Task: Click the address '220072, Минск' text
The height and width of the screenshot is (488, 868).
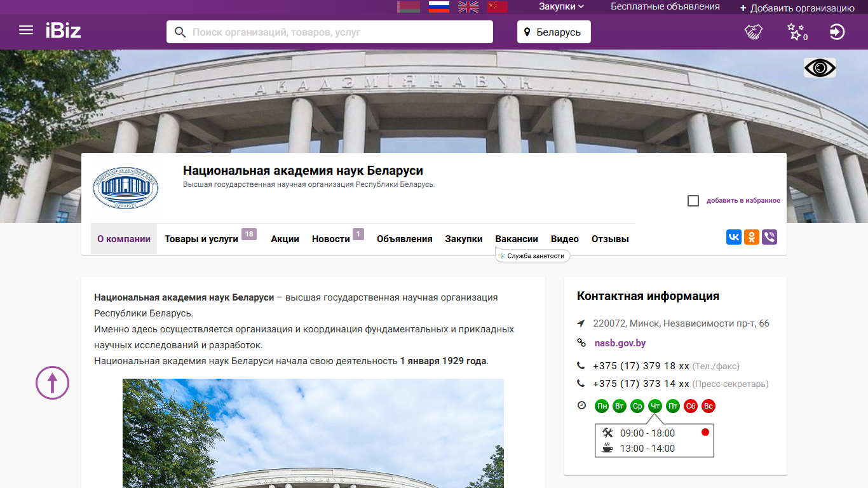Action: click(681, 323)
